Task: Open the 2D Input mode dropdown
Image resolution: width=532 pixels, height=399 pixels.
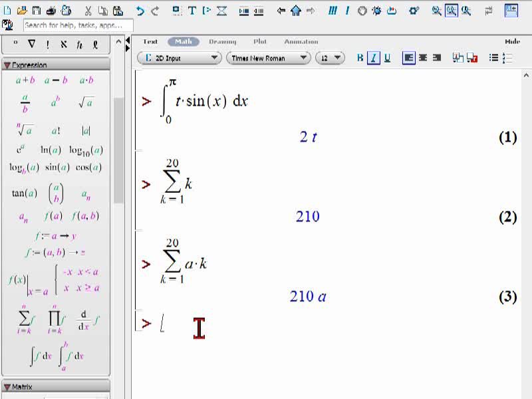Action: coord(180,58)
